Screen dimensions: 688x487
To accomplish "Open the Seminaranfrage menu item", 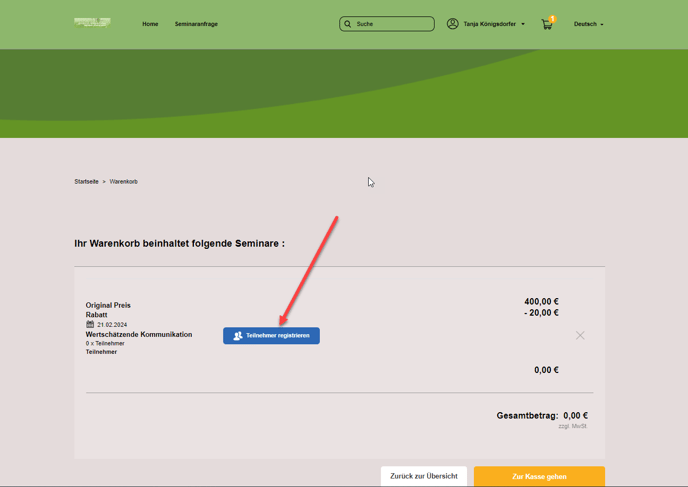I will tap(196, 24).
